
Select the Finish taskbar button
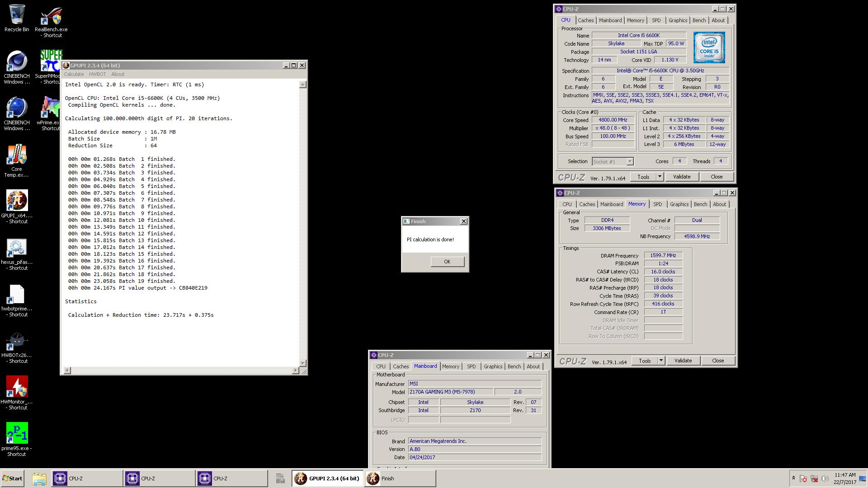click(400, 479)
